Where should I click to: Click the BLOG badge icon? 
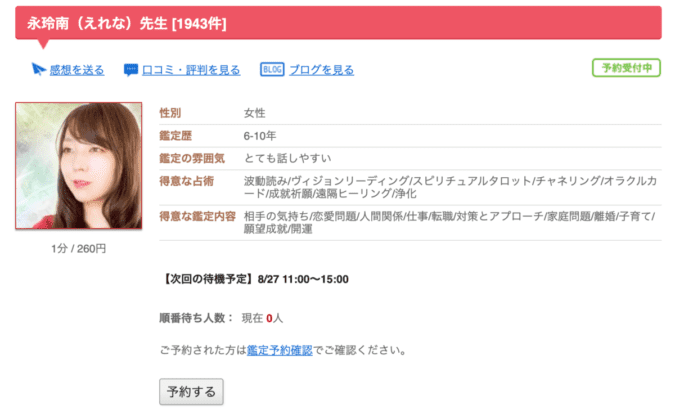pyautogui.click(x=272, y=69)
